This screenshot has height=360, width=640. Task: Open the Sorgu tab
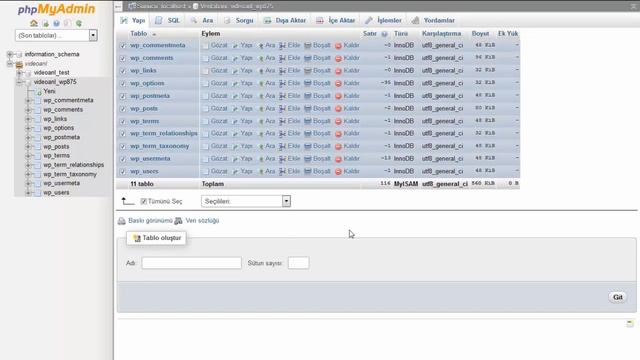coord(239,20)
